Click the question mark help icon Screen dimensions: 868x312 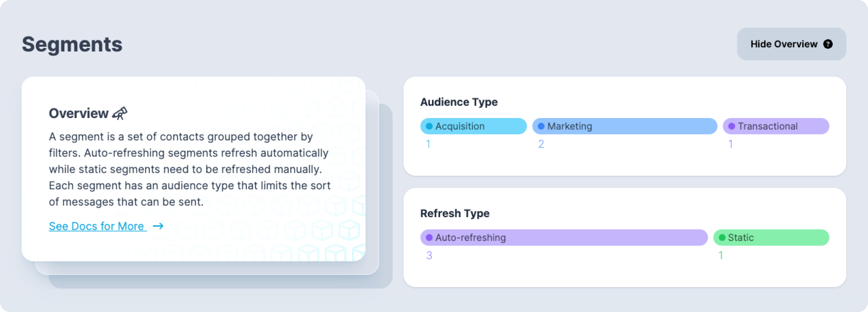(828, 44)
